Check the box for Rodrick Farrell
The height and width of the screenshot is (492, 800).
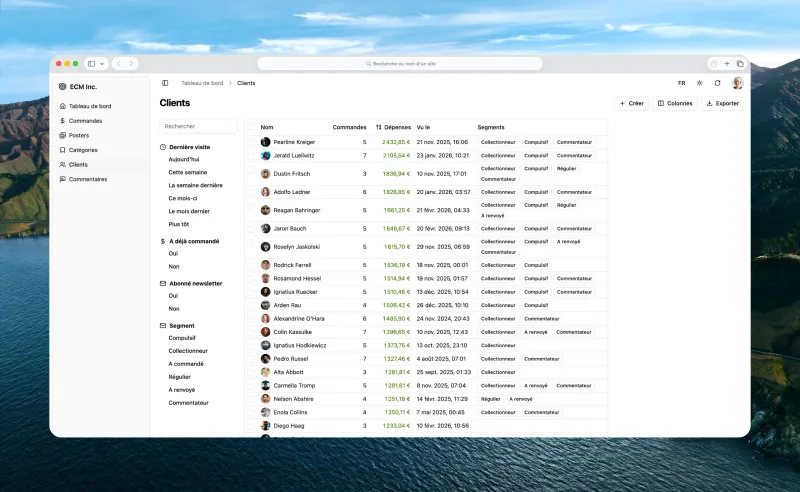tap(251, 265)
